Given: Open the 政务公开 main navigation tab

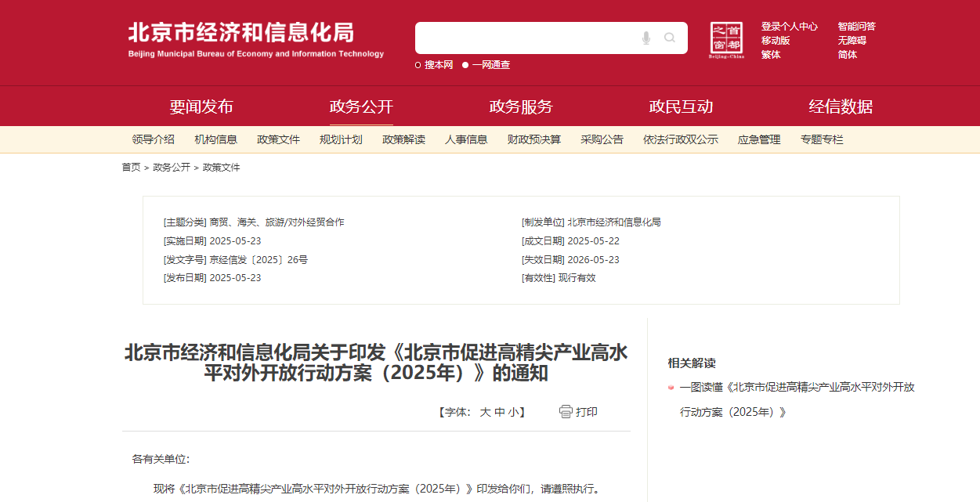Looking at the screenshot, I should (x=361, y=107).
